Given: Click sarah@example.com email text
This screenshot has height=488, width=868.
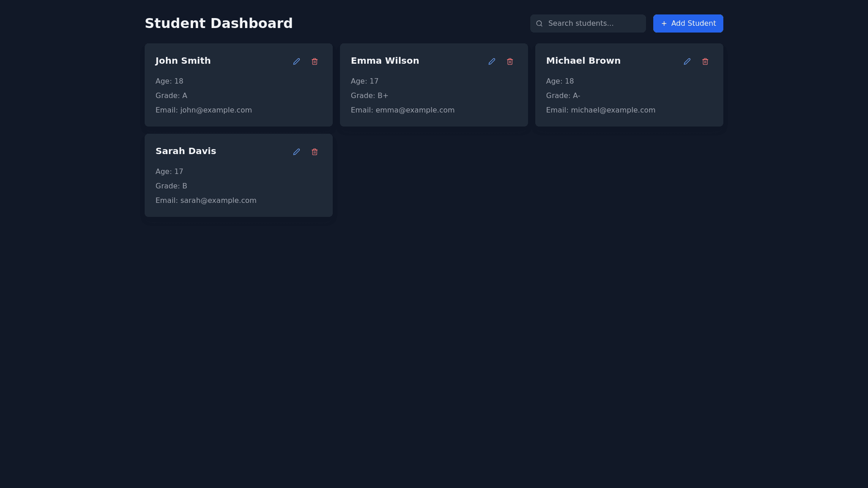Looking at the screenshot, I should pos(218,201).
